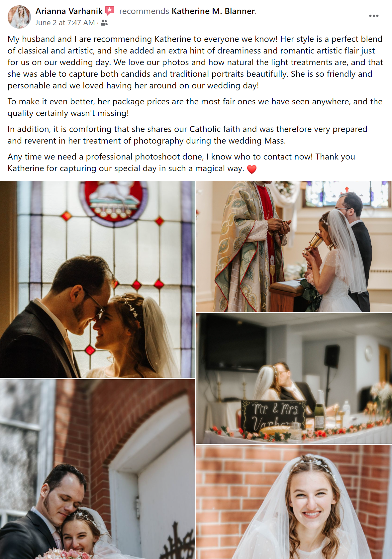
Task: Open the Arianna Varhanik name link
Action: pos(69,11)
